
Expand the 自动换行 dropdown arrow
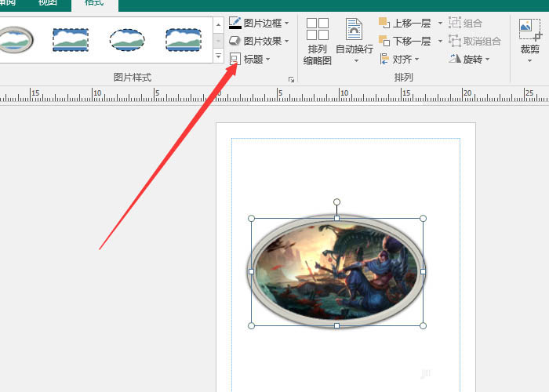coord(356,61)
